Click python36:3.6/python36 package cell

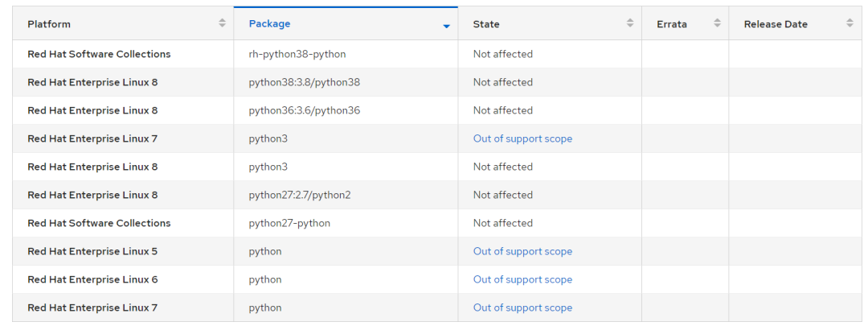305,110
